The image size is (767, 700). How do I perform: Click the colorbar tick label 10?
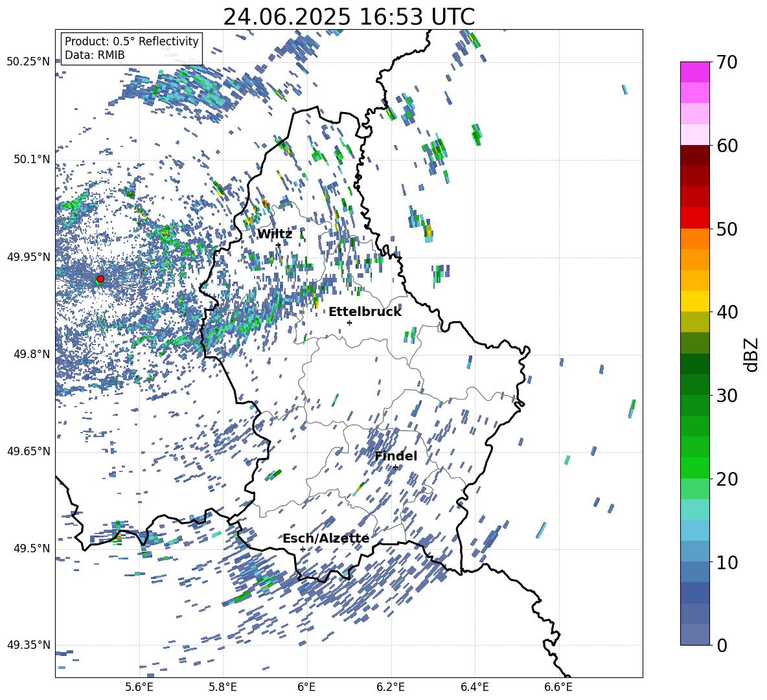pyautogui.click(x=727, y=562)
